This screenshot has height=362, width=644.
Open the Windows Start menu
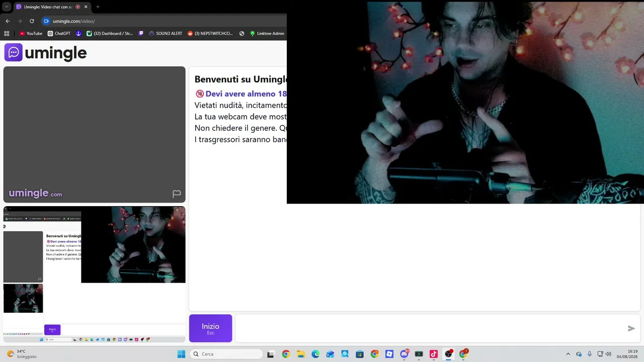181,354
